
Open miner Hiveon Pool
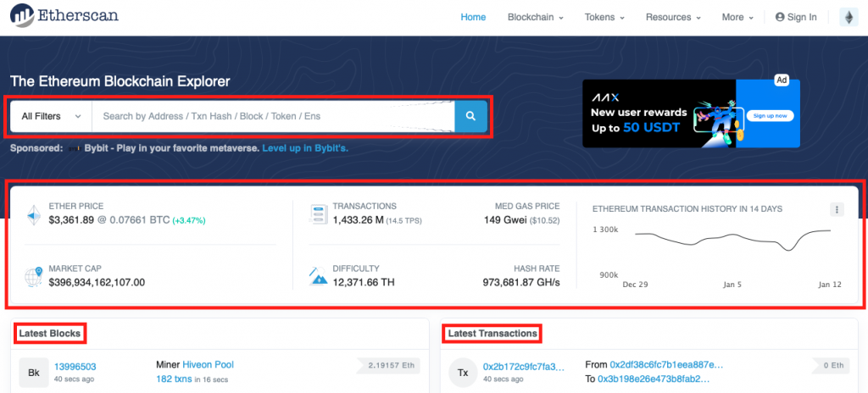[x=209, y=365]
